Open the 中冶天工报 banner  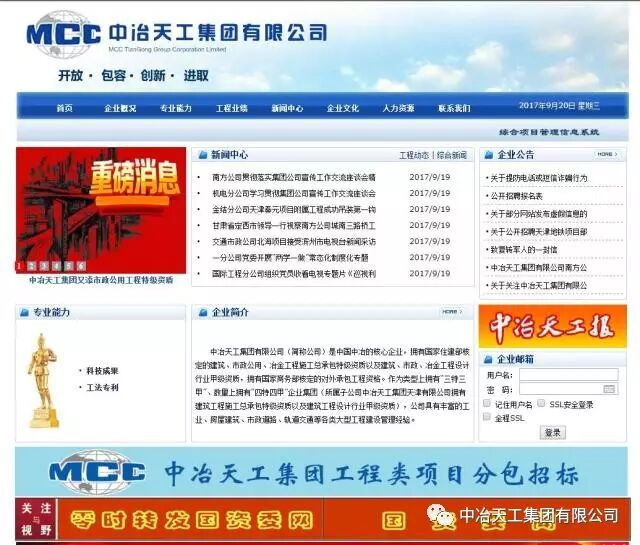[553, 326]
